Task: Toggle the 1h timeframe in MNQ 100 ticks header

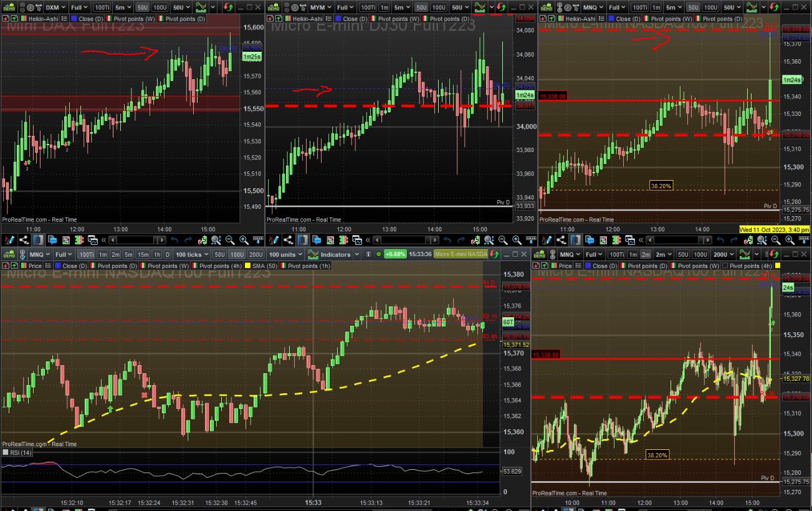Action: pyautogui.click(x=156, y=254)
